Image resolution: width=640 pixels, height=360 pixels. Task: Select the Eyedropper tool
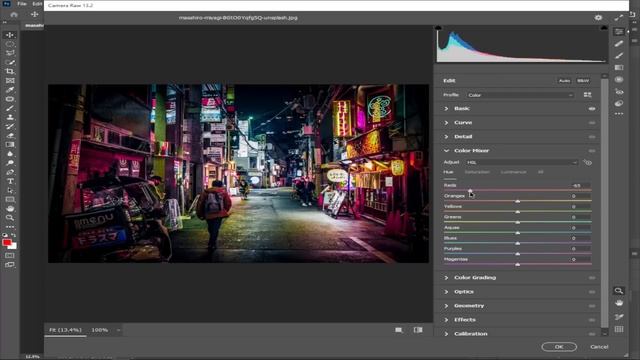pyautogui.click(x=10, y=90)
